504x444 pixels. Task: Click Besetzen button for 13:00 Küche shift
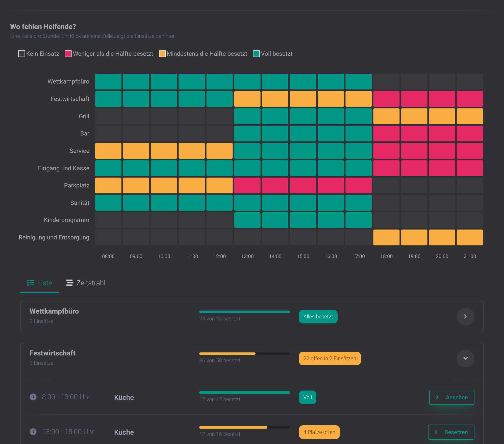coord(451,432)
